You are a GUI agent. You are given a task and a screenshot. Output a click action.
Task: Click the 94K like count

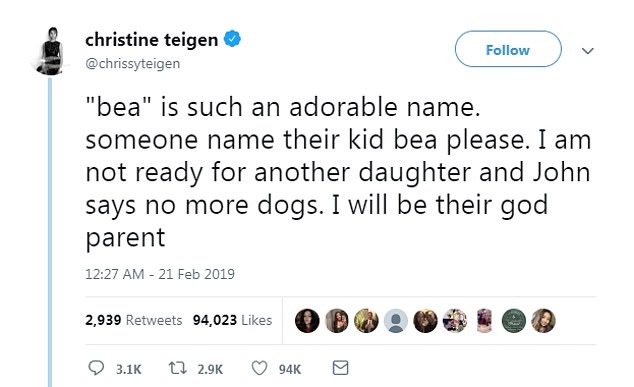[290, 369]
